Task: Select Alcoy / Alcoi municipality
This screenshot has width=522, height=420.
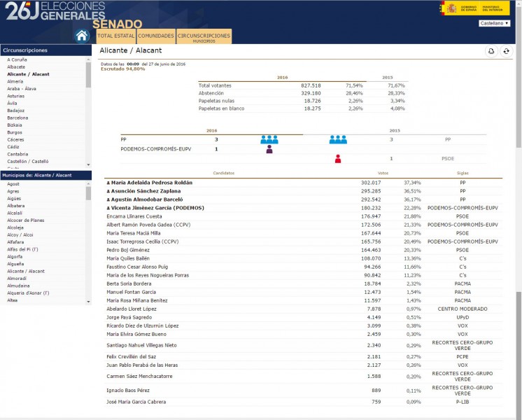Action: (x=20, y=234)
